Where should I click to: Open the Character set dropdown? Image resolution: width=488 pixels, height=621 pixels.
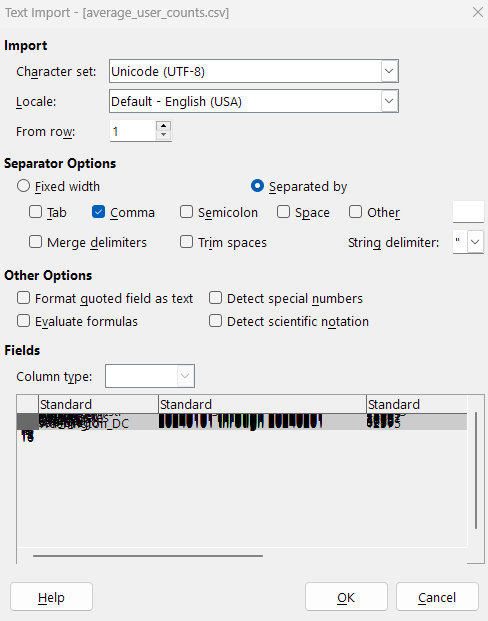tap(389, 71)
